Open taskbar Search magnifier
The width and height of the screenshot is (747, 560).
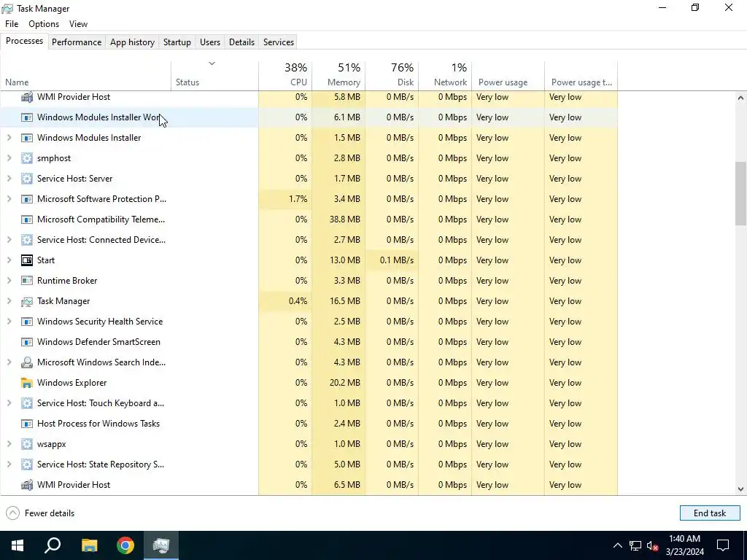coord(53,545)
